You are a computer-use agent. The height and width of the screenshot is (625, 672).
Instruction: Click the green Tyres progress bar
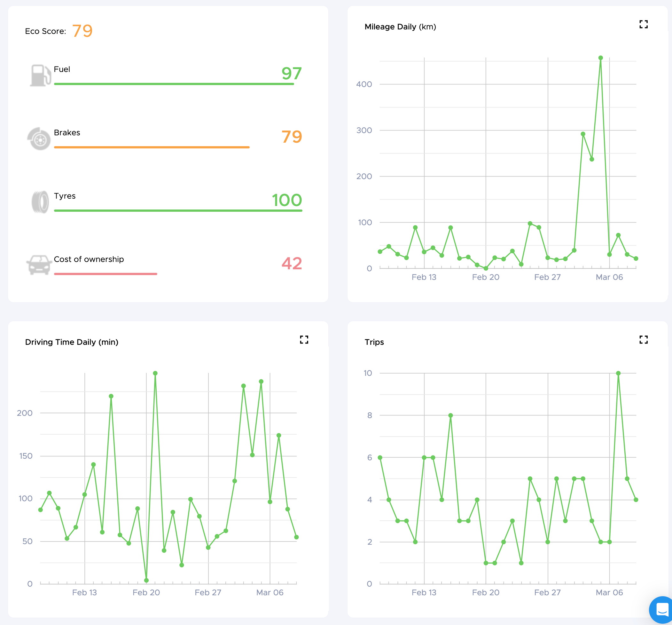(x=178, y=210)
